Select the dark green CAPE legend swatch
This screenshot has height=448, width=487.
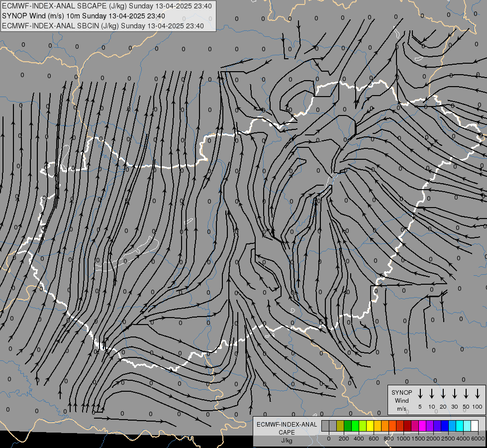coord(348,426)
